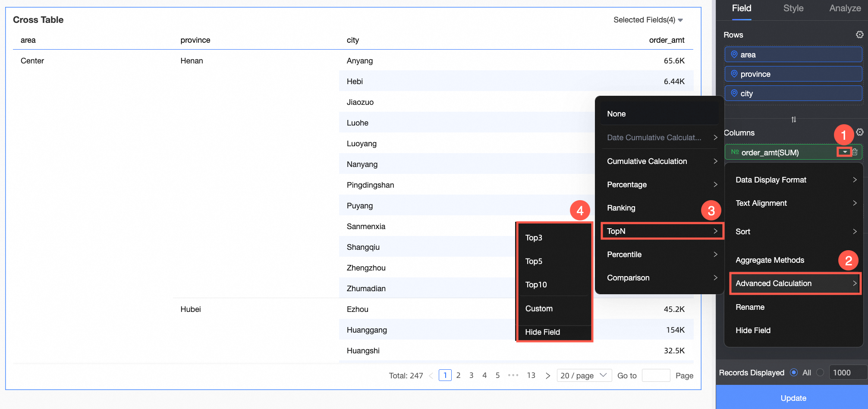Viewport: 868px width, 409px height.
Task: Click the area column header
Action: (28, 40)
